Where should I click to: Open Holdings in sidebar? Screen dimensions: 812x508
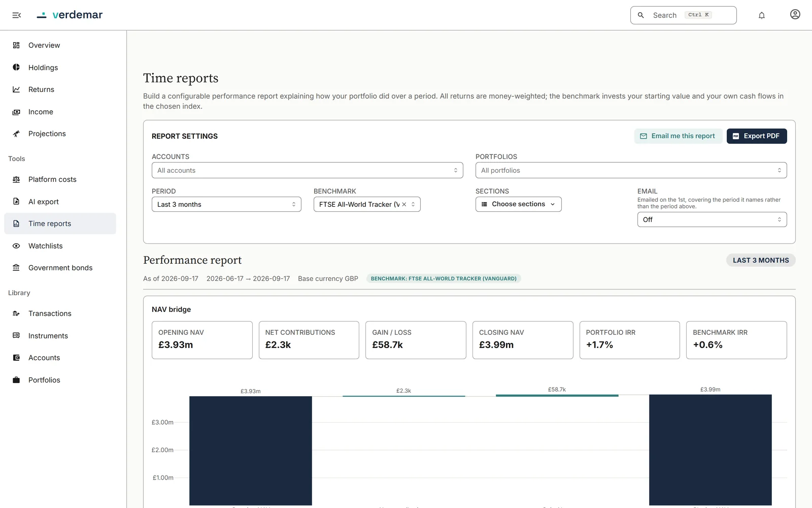tap(60, 67)
